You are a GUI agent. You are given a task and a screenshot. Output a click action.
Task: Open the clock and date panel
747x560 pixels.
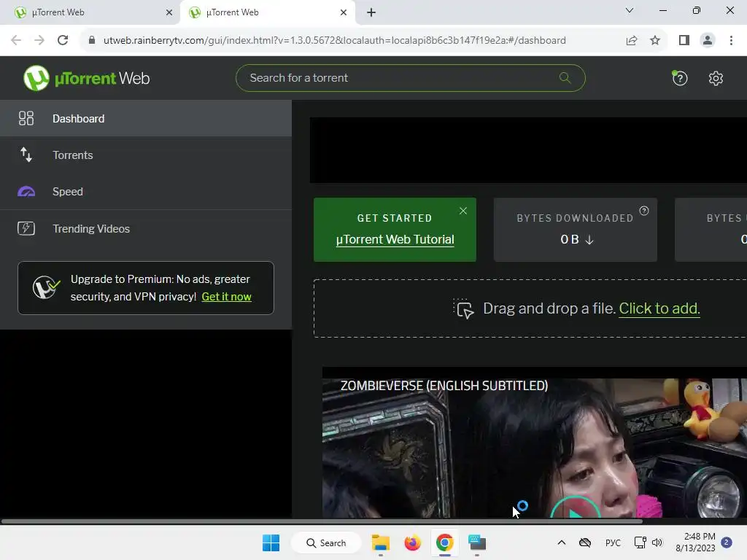coord(695,542)
